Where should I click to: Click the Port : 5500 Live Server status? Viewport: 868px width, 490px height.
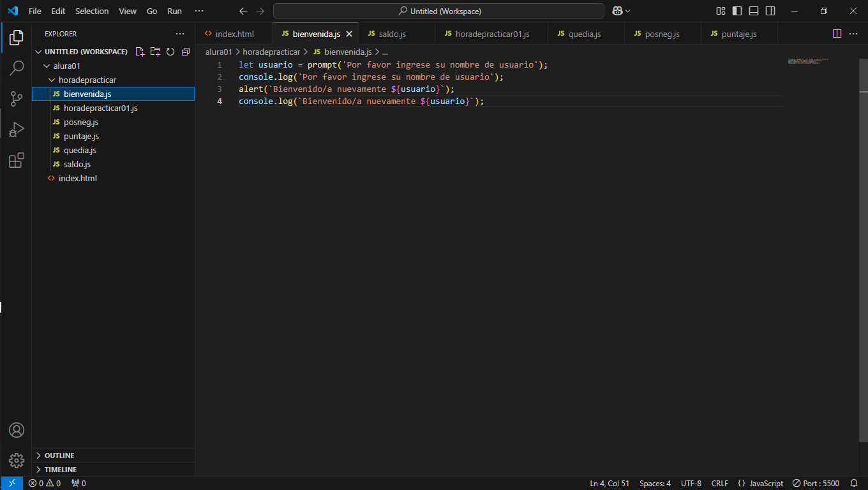(816, 483)
